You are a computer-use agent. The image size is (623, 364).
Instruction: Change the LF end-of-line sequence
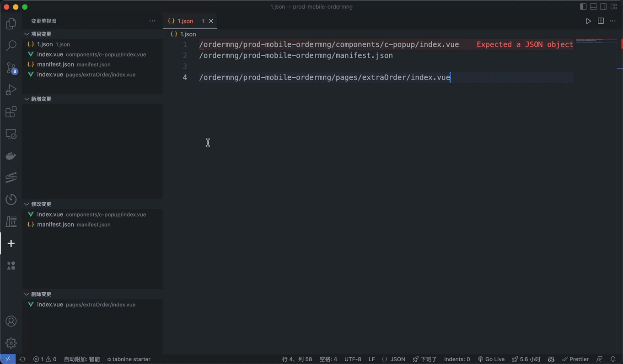click(x=372, y=359)
